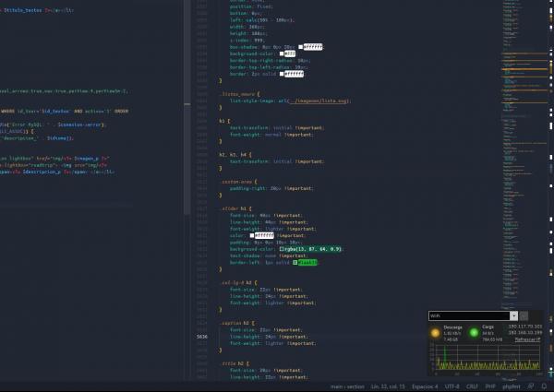The width and height of the screenshot is (554, 392).
Task: Click the 'position: fixed' line
Action: 251,6
